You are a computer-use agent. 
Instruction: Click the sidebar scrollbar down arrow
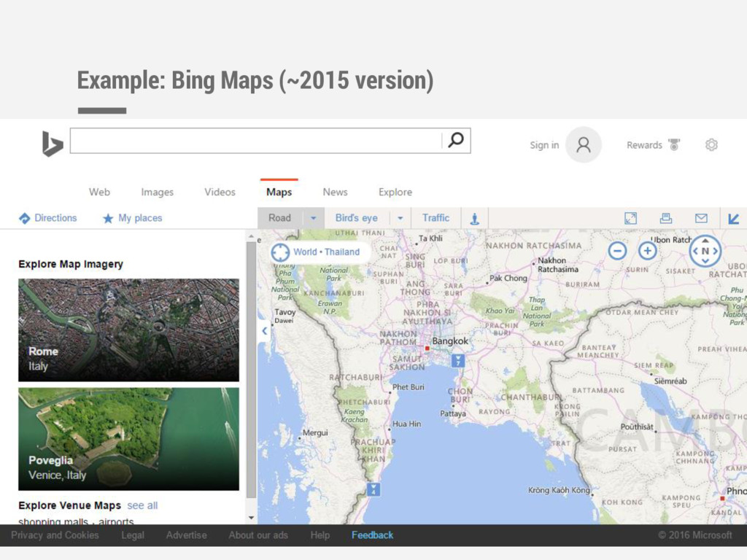coord(251,518)
